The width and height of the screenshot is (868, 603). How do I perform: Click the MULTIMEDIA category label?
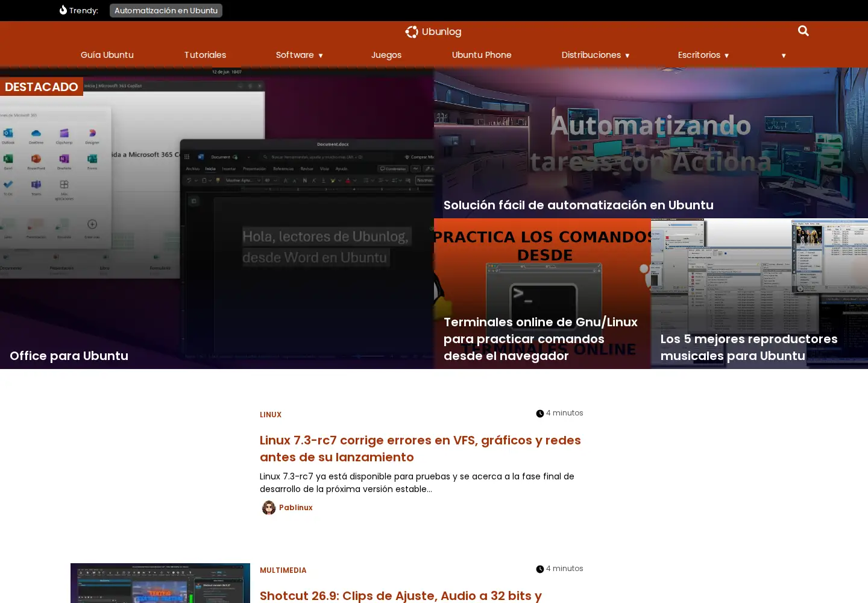(283, 570)
